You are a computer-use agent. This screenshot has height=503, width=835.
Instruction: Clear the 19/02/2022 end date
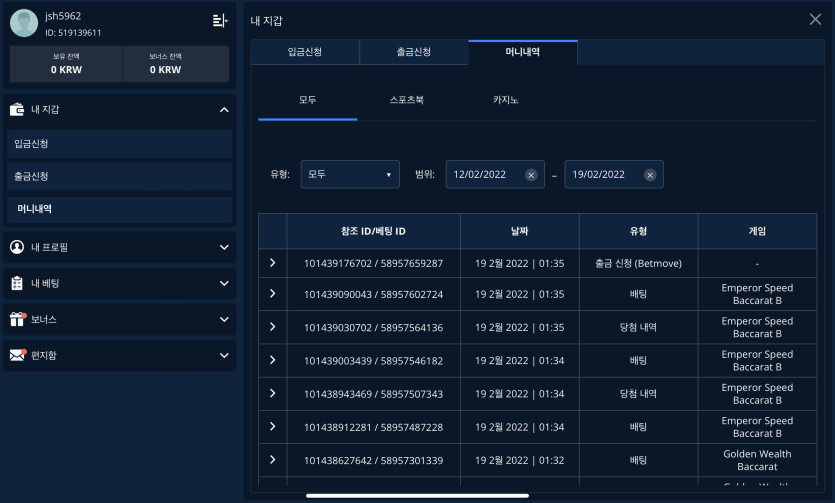point(650,175)
